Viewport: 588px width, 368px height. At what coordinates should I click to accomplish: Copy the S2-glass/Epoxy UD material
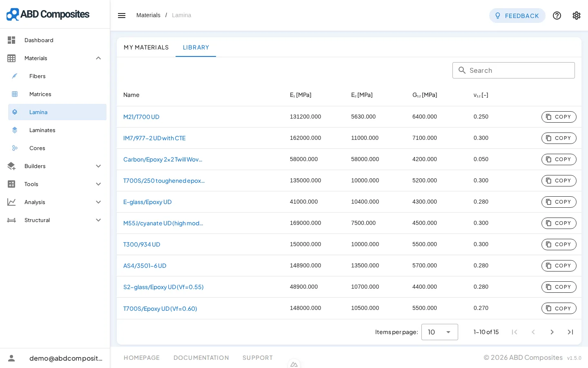[x=559, y=287]
